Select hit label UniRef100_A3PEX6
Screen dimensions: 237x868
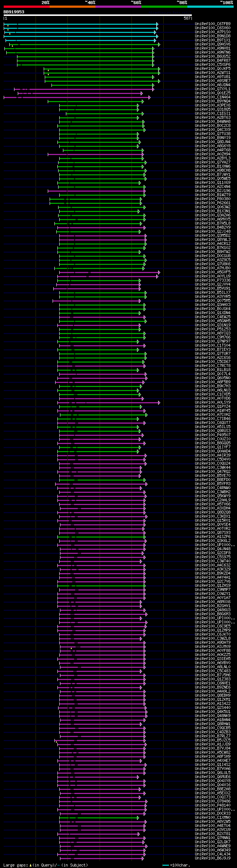(213, 105)
